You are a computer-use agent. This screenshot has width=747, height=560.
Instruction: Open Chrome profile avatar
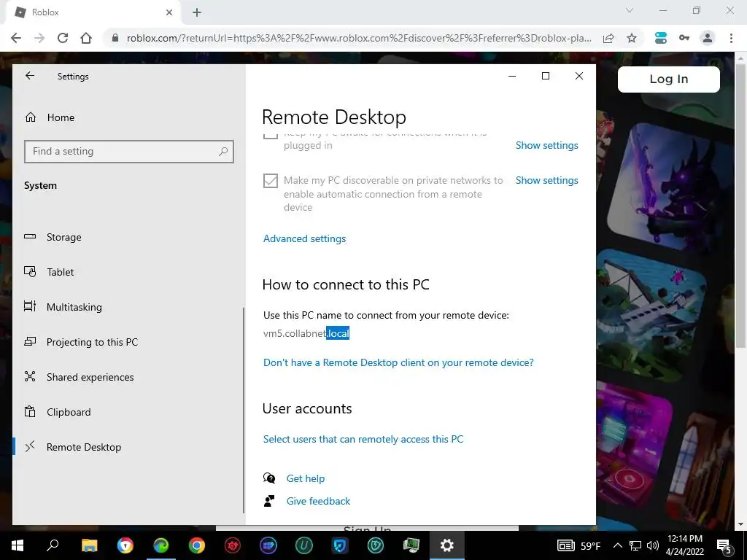point(708,38)
